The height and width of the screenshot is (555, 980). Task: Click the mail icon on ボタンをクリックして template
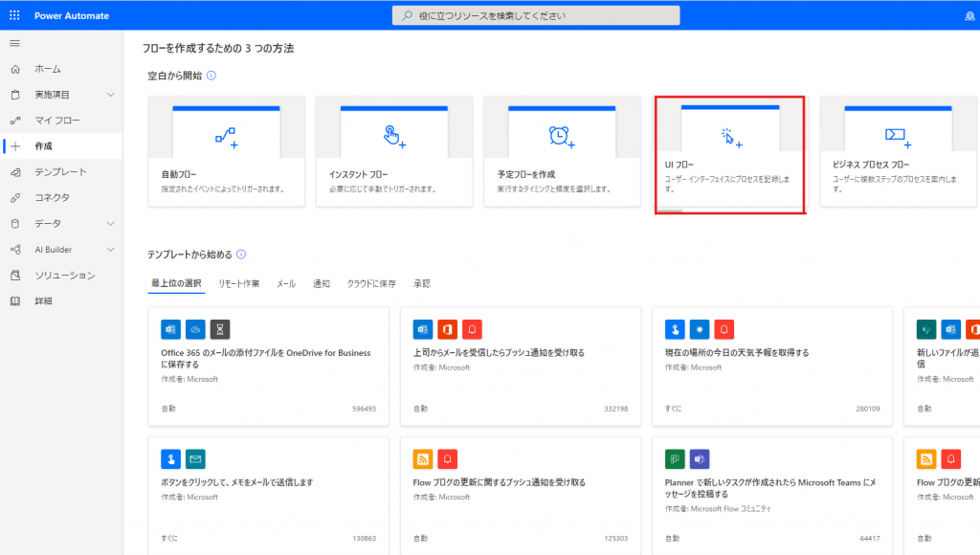(x=195, y=458)
